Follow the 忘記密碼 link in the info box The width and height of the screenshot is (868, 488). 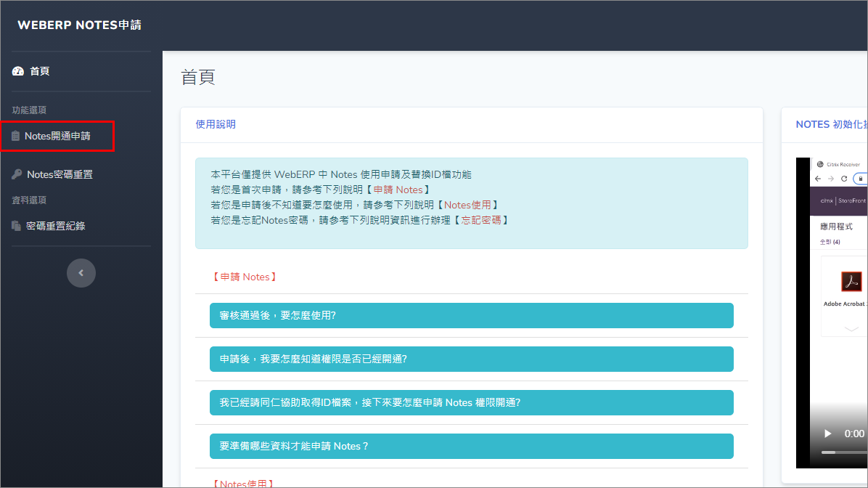coord(481,220)
